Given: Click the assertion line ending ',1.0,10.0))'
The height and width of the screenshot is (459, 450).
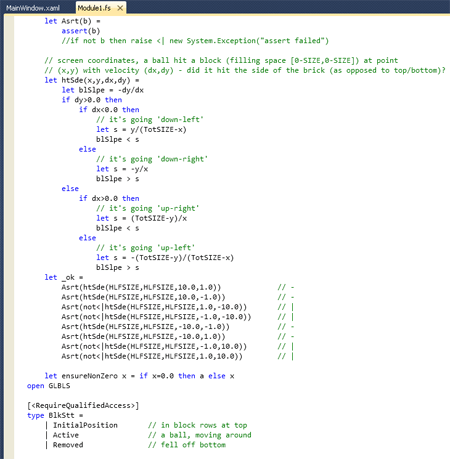Looking at the screenshot, I should [x=152, y=356].
